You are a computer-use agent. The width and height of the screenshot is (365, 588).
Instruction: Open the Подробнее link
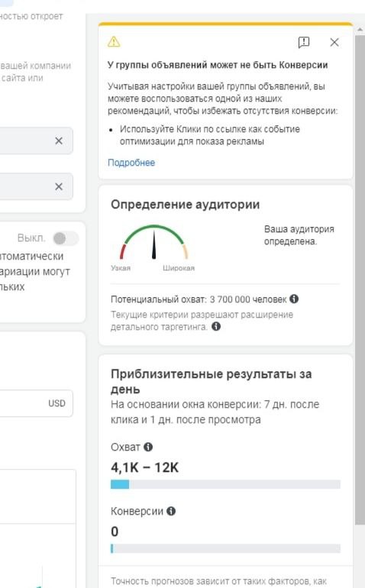pos(131,163)
